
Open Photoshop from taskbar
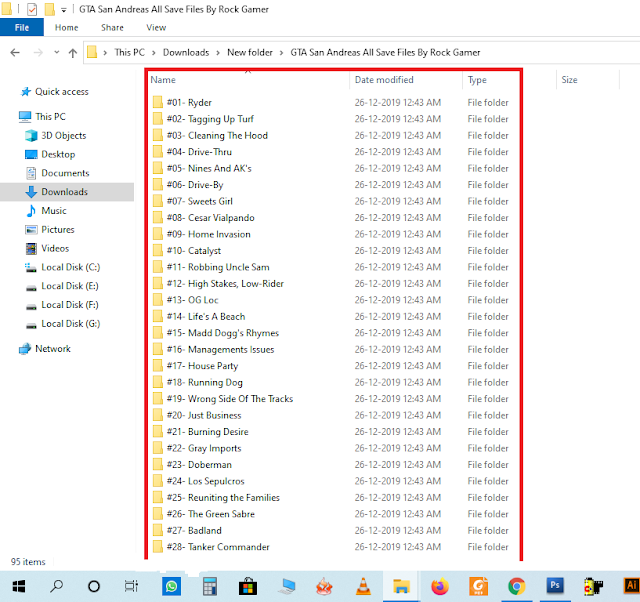pos(555,586)
